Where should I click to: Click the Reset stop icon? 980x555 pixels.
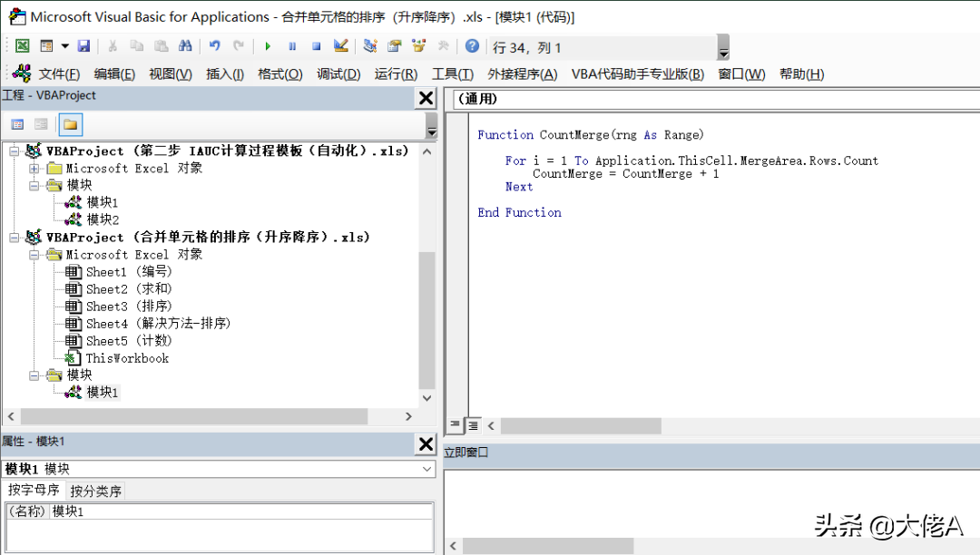point(317,45)
